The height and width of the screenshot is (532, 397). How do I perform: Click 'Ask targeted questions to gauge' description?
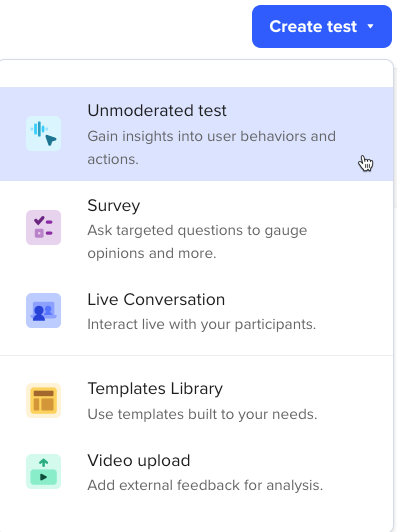tap(197, 231)
